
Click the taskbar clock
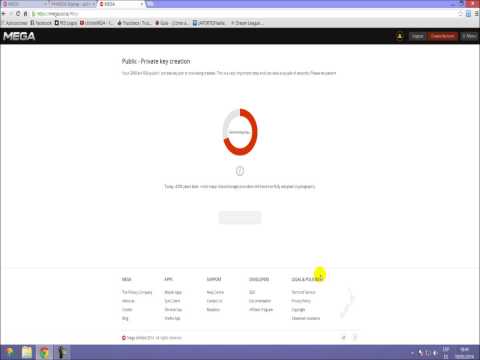(x=465, y=353)
